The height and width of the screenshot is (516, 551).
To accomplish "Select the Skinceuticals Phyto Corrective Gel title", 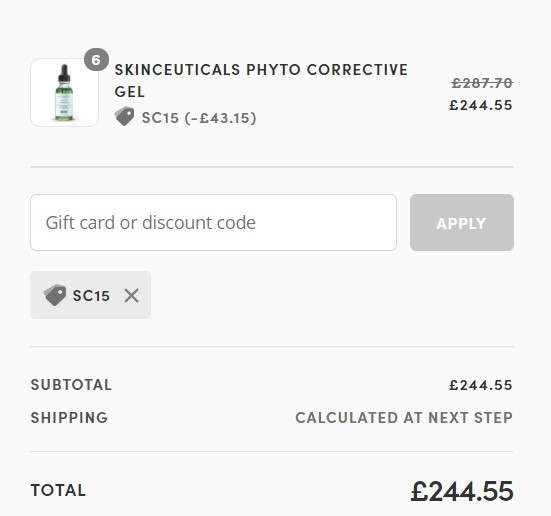I will (x=261, y=80).
